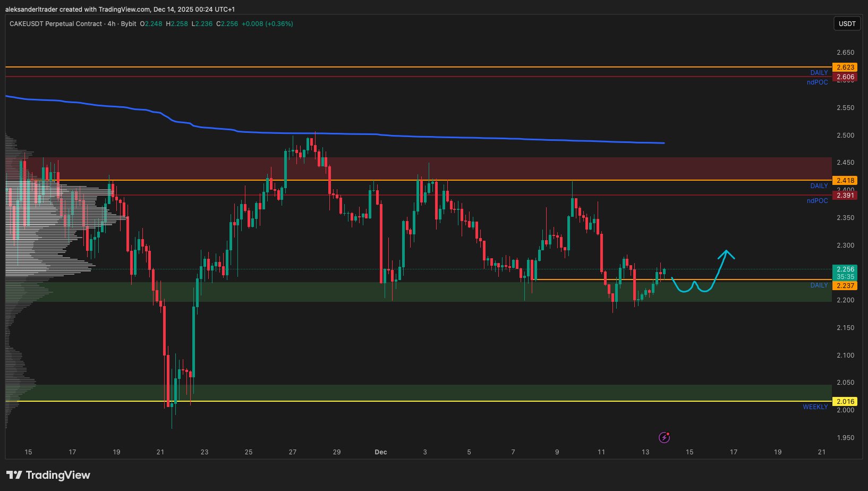Click the 2.350 tick on the price axis

[x=845, y=218]
